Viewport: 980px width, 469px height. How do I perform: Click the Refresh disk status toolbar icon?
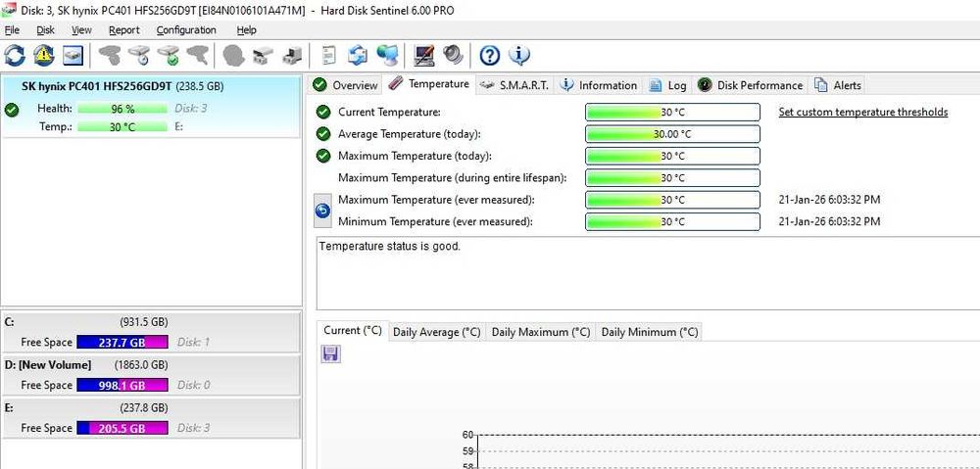(15, 56)
